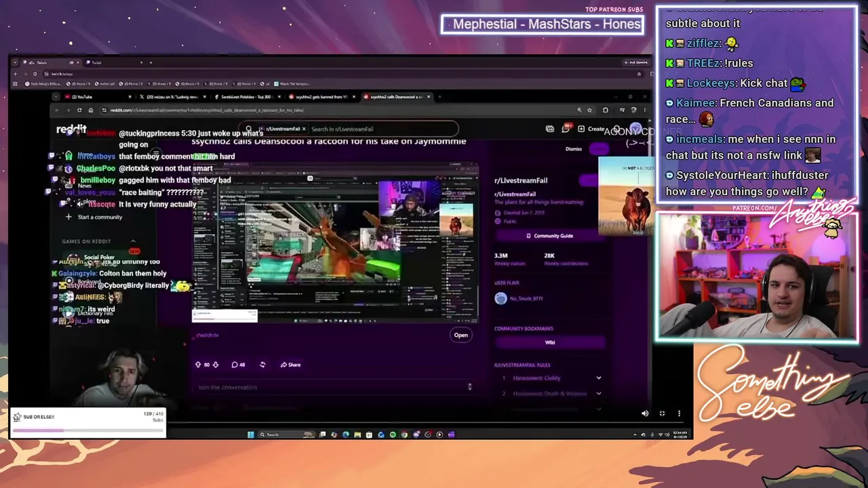The height and width of the screenshot is (488, 868).
Task: Zoom icon in the Reddit address bar
Action: [x=579, y=110]
